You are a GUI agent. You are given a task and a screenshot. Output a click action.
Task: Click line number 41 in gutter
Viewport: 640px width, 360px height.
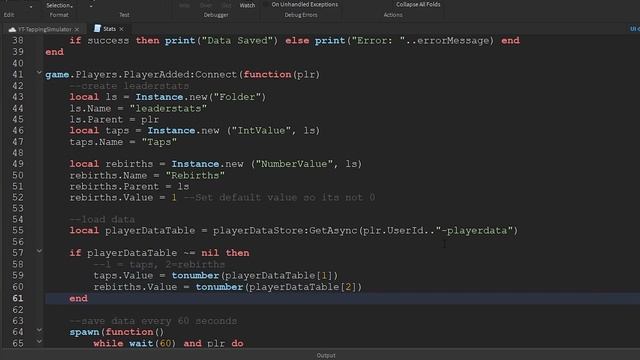[18, 75]
